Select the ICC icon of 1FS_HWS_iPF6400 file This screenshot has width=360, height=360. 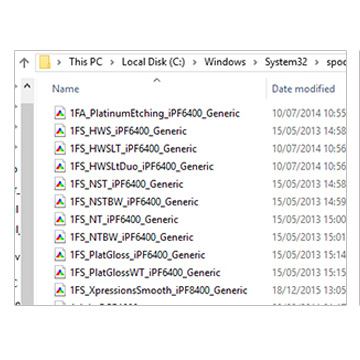click(60, 131)
